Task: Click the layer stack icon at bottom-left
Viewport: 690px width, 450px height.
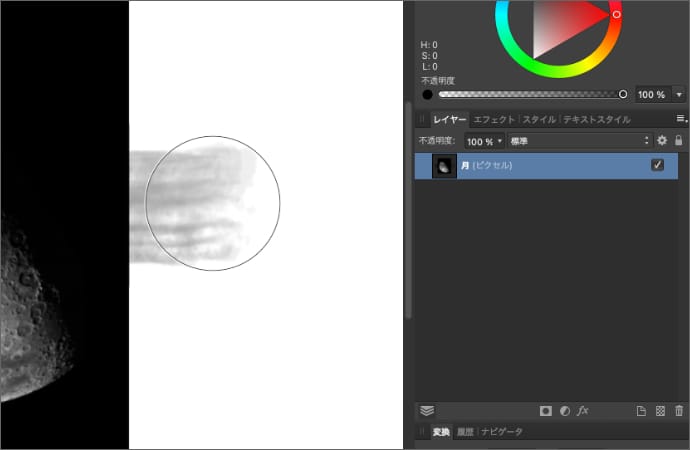Action: [x=427, y=410]
